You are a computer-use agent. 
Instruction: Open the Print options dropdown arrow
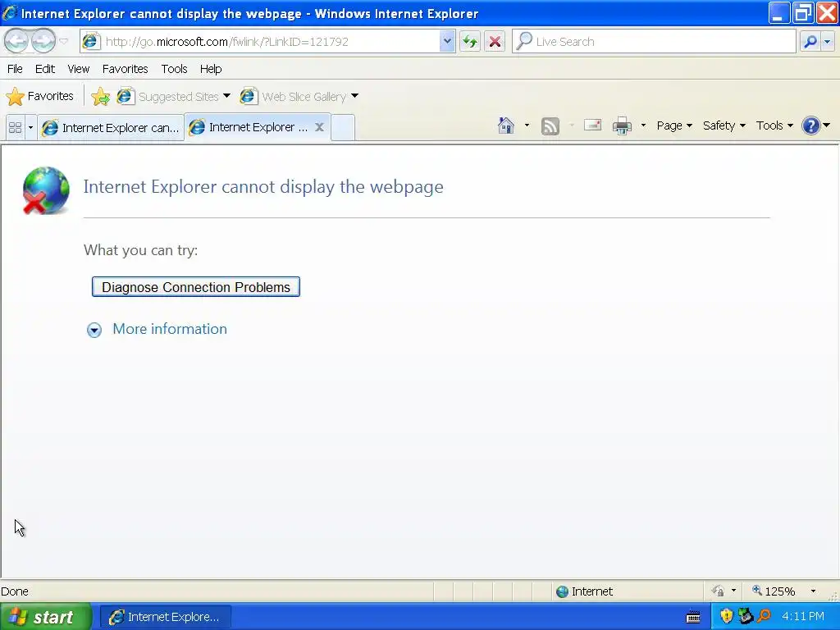click(x=643, y=126)
